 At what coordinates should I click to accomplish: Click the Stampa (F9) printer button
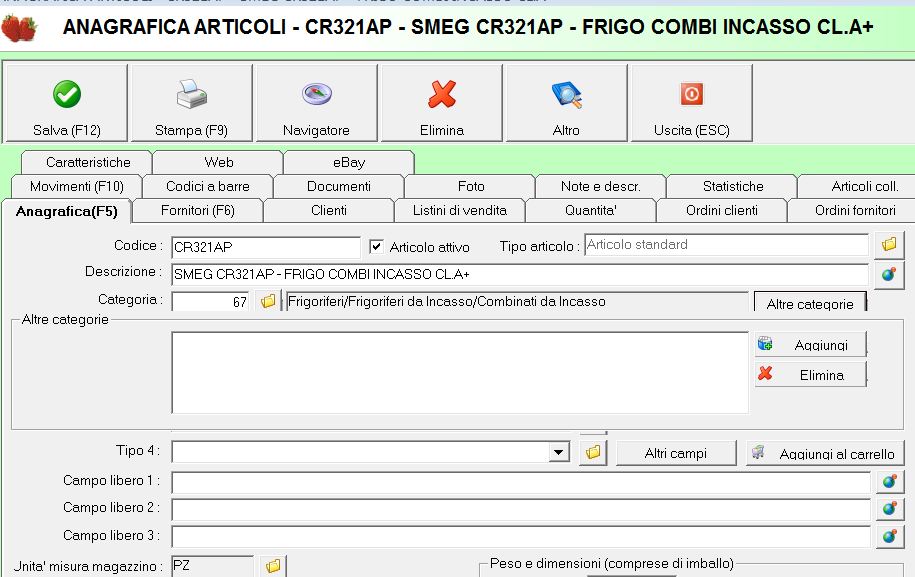191,103
